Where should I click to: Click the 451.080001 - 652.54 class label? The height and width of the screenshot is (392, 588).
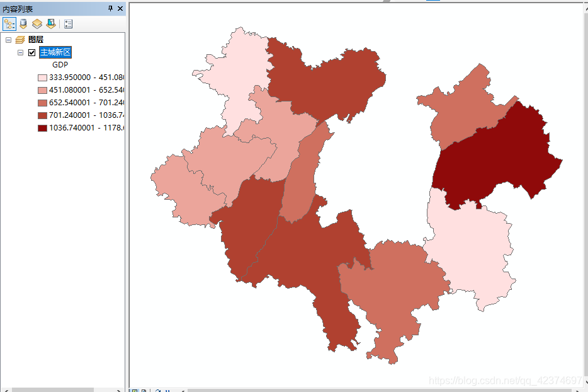click(87, 89)
